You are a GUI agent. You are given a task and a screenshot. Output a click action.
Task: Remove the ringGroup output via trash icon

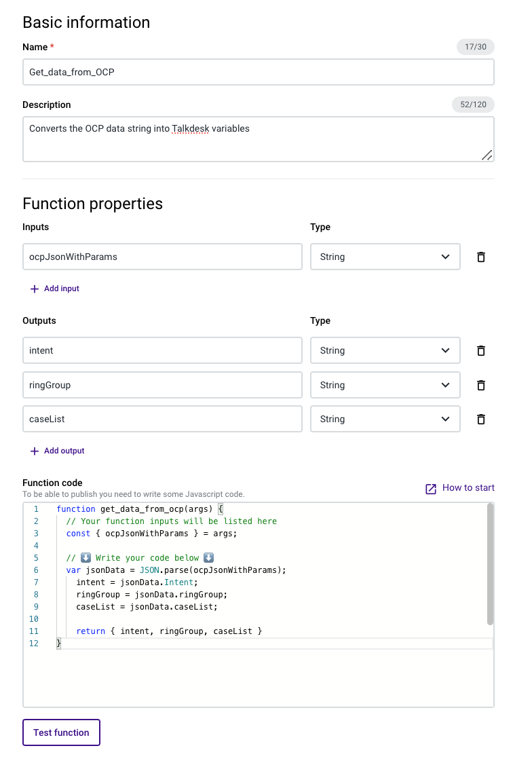point(481,386)
